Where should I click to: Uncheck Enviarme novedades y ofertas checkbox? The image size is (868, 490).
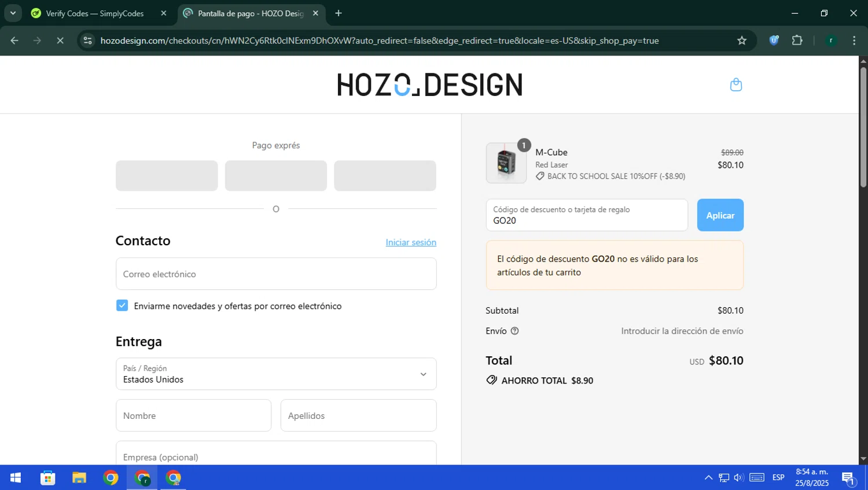pyautogui.click(x=122, y=305)
